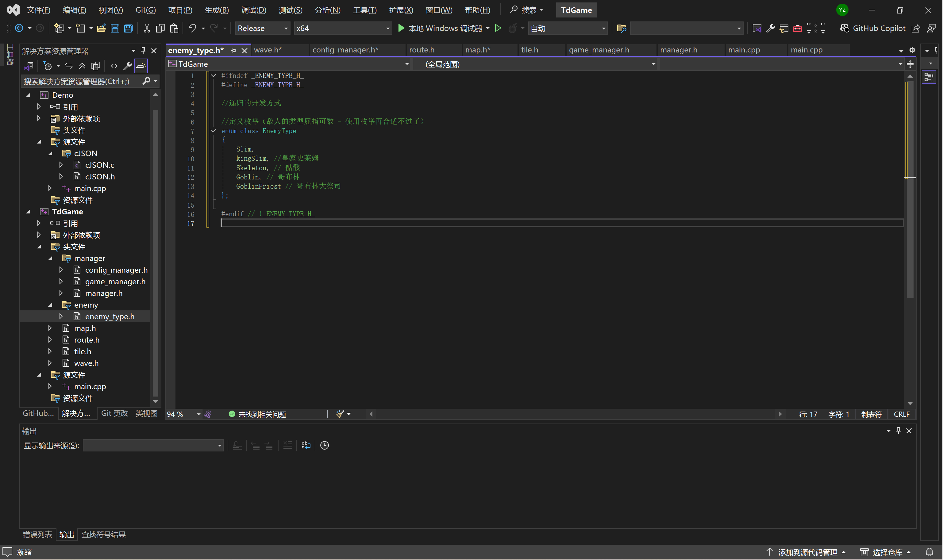Open the Release configuration dropdown
This screenshot has width=943, height=560.
[263, 28]
